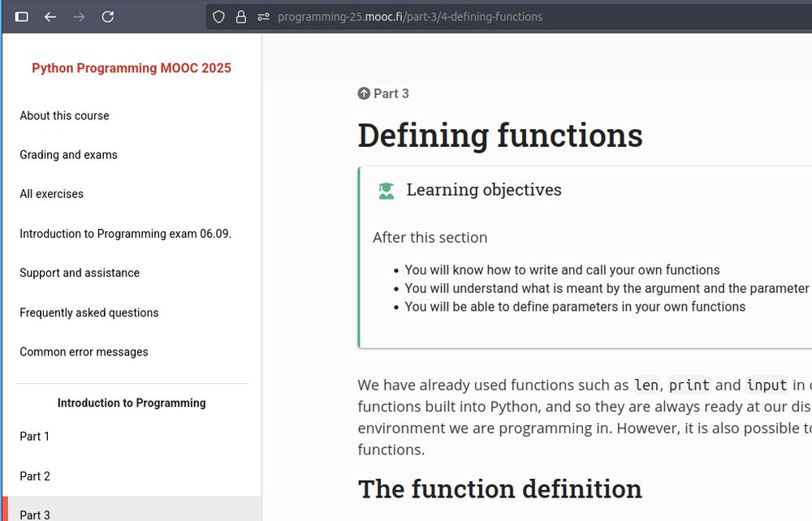This screenshot has height=521, width=812.
Task: Follow the Part 3 breadcrumb link above title
Action: click(x=391, y=93)
